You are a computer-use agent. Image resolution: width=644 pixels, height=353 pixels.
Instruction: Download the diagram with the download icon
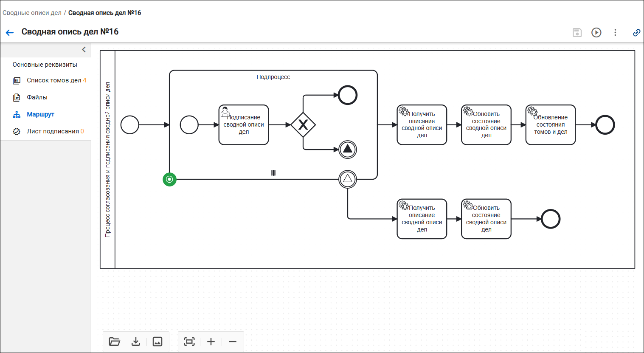(136, 342)
